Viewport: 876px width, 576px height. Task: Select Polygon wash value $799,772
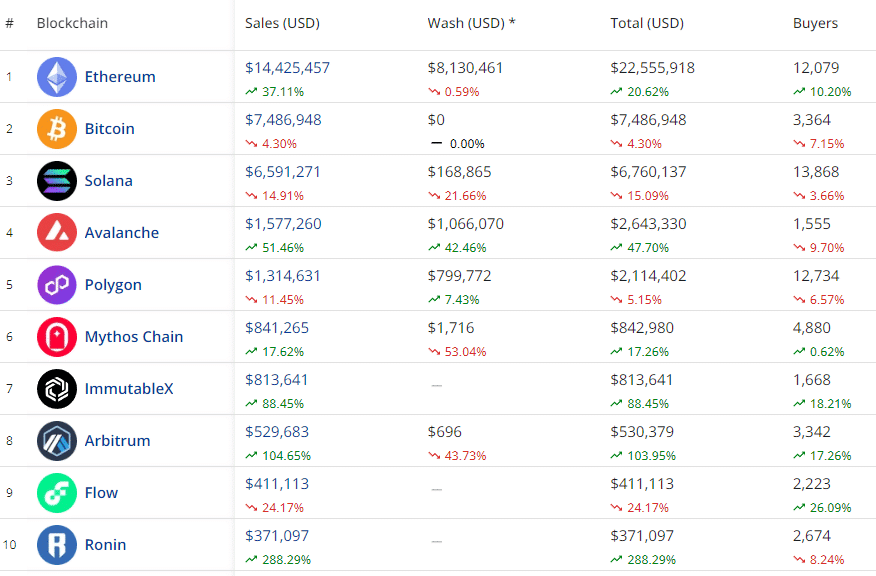click(459, 275)
